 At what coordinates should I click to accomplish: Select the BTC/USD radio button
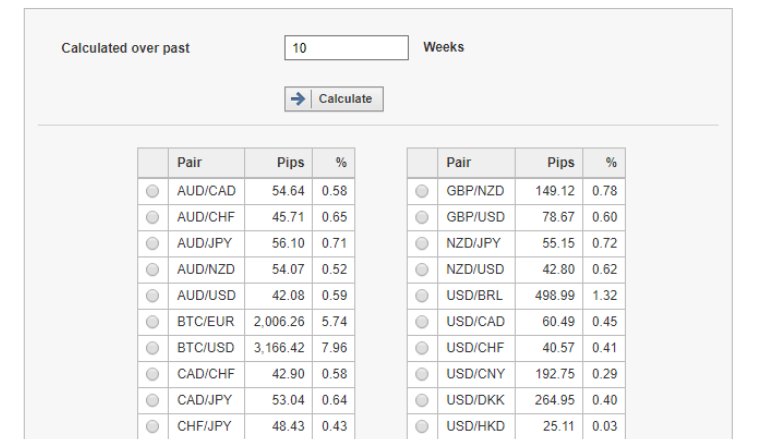click(x=153, y=348)
